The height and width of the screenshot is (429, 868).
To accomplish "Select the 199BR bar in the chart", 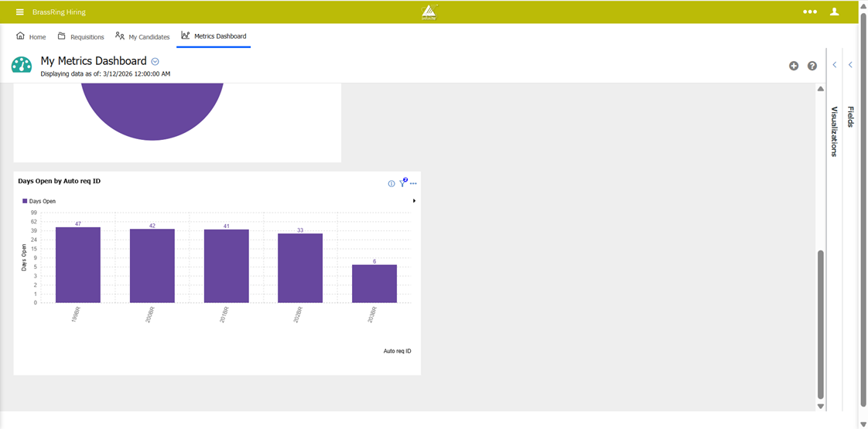I will (78, 265).
